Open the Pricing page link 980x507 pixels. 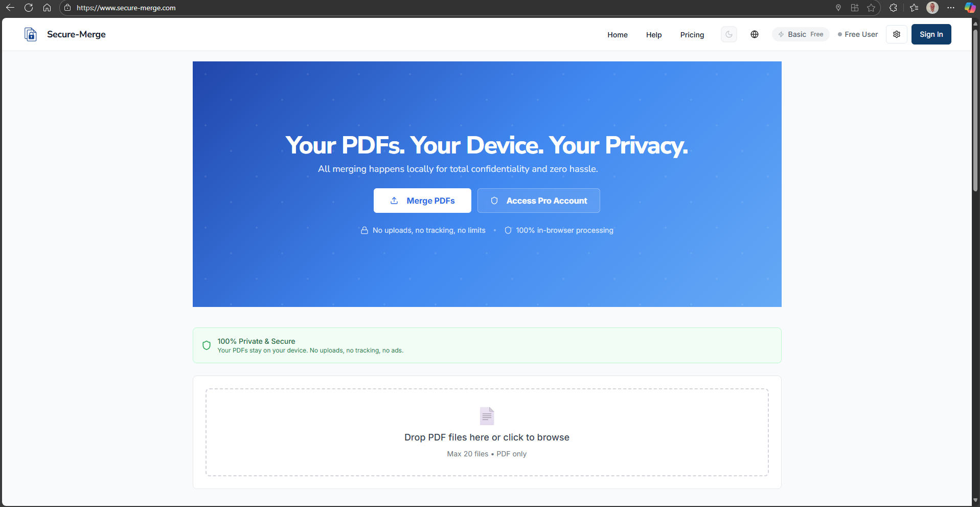(692, 35)
